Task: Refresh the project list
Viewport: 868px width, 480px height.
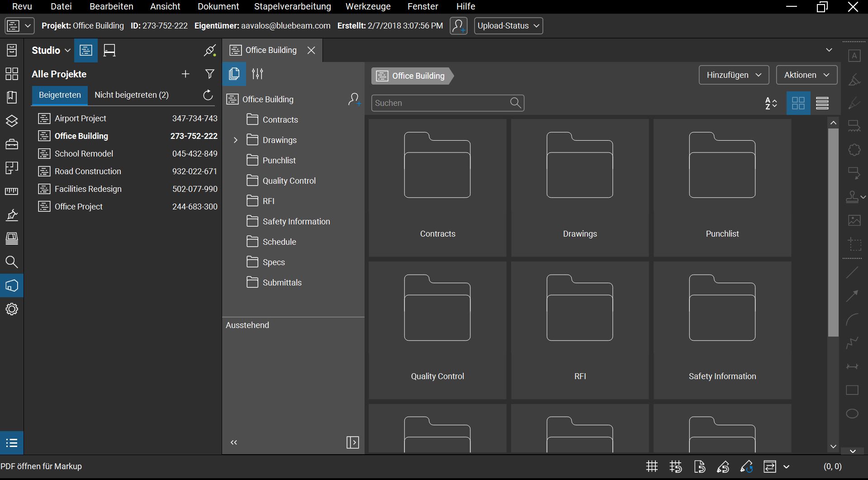Action: 208,95
